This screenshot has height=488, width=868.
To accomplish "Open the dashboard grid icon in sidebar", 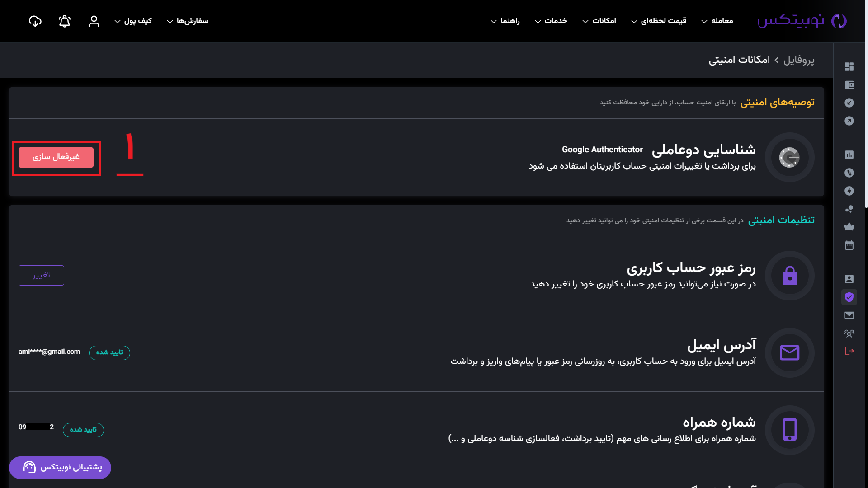I will (849, 67).
